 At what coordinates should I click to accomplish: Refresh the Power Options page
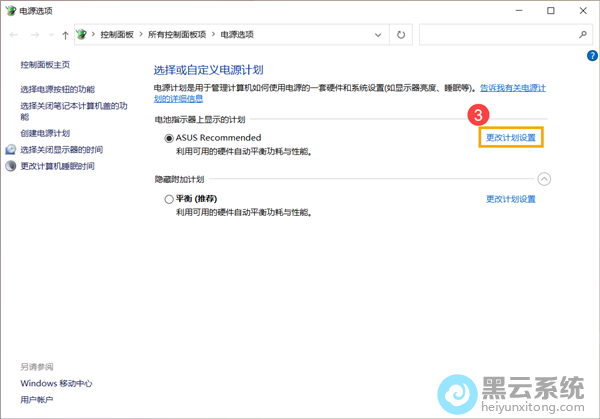tap(401, 35)
